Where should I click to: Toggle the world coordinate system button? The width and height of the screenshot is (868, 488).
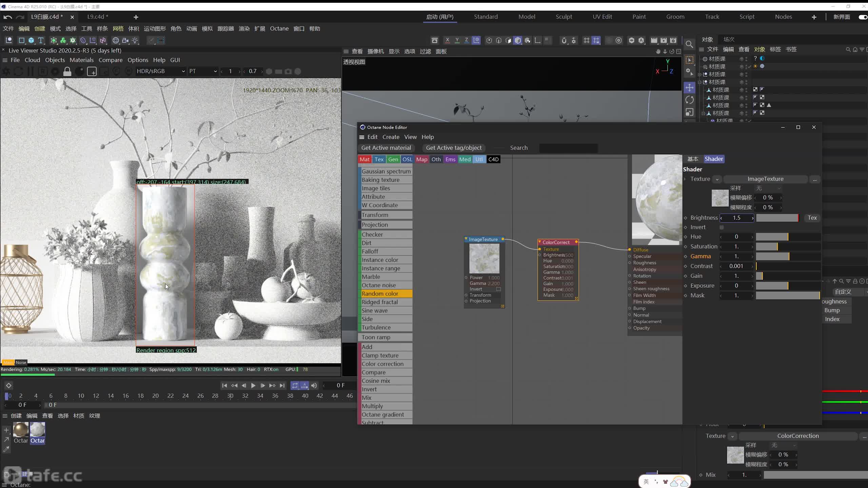(x=476, y=40)
